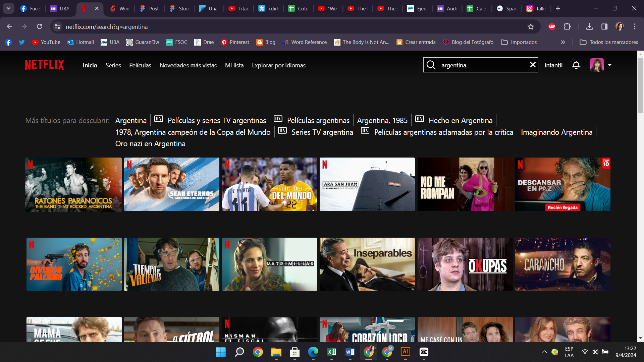Open the 'Hecho en Argentina' suggestion
The width and height of the screenshot is (644, 362).
(x=461, y=121)
